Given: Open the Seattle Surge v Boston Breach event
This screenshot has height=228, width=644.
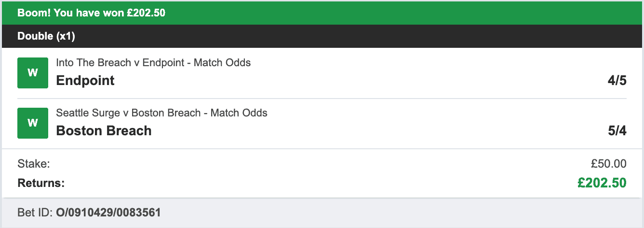Looking at the screenshot, I should click(x=128, y=113).
